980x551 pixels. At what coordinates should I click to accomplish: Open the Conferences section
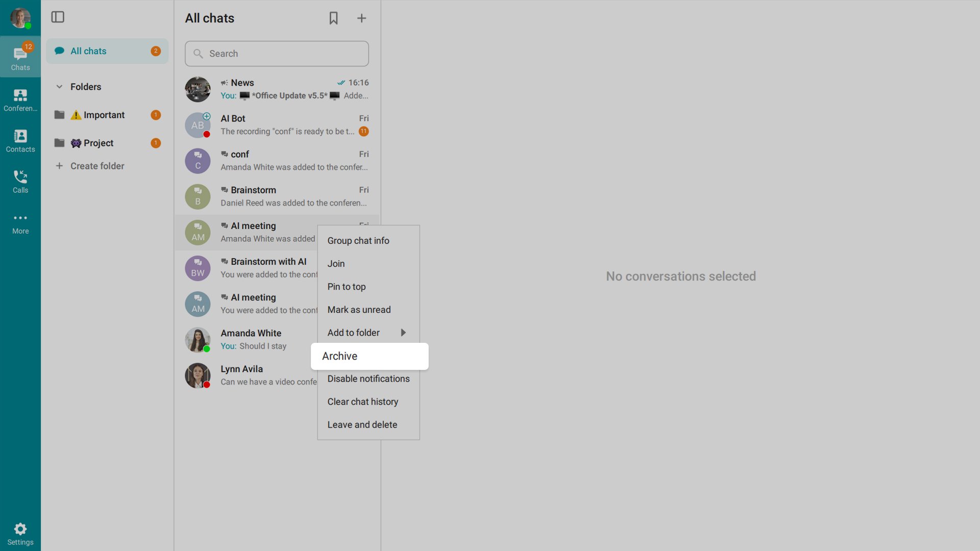pyautogui.click(x=20, y=99)
